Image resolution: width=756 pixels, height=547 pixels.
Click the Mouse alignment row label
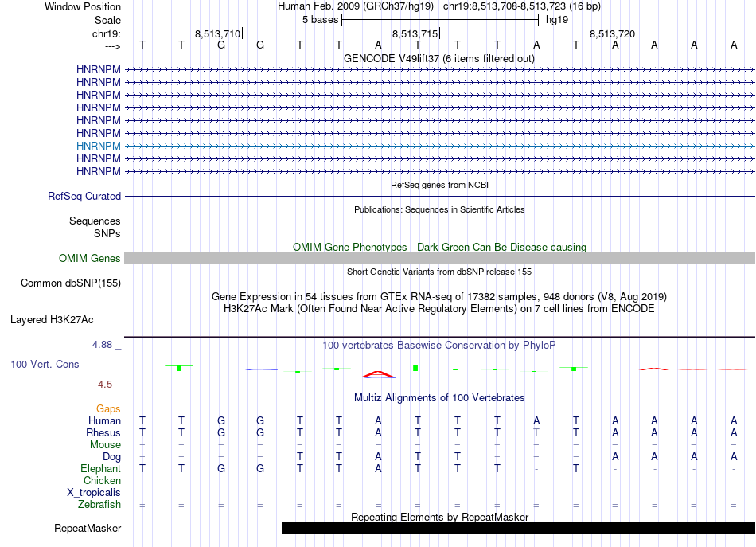point(105,445)
